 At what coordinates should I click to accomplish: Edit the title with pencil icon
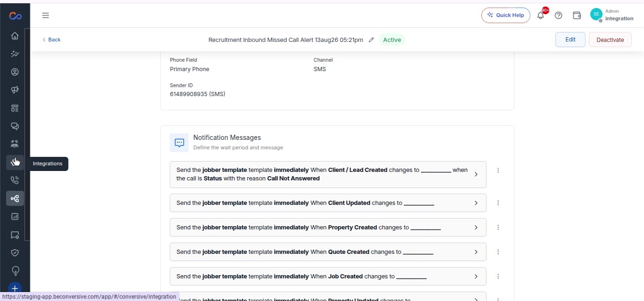pyautogui.click(x=371, y=40)
